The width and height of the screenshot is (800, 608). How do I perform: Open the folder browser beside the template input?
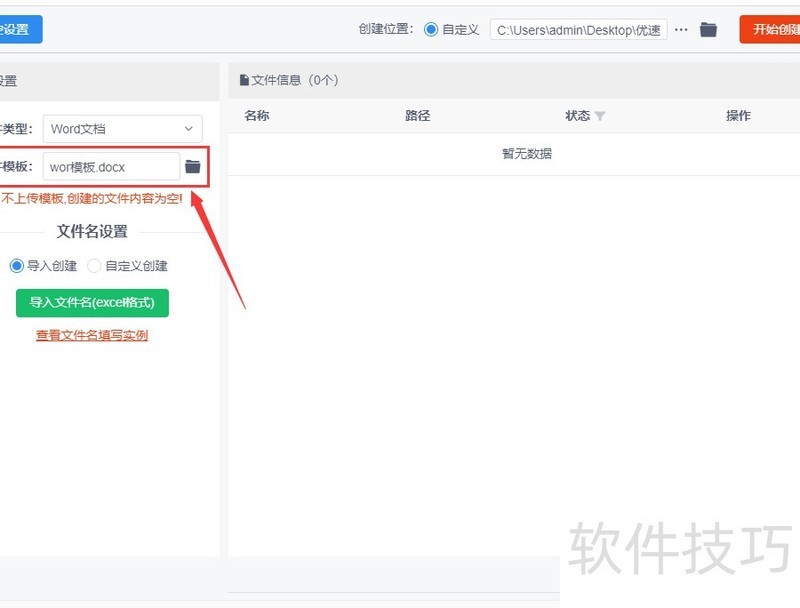pos(193,166)
